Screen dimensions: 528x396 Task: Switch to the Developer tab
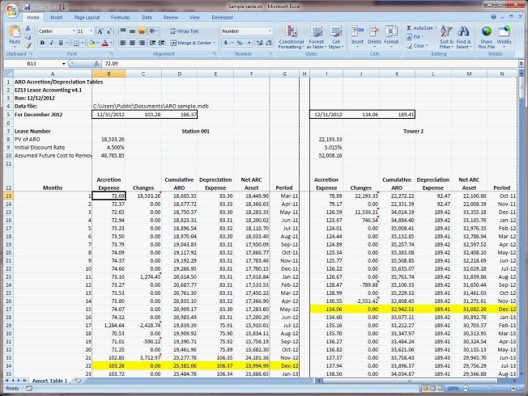click(x=222, y=18)
